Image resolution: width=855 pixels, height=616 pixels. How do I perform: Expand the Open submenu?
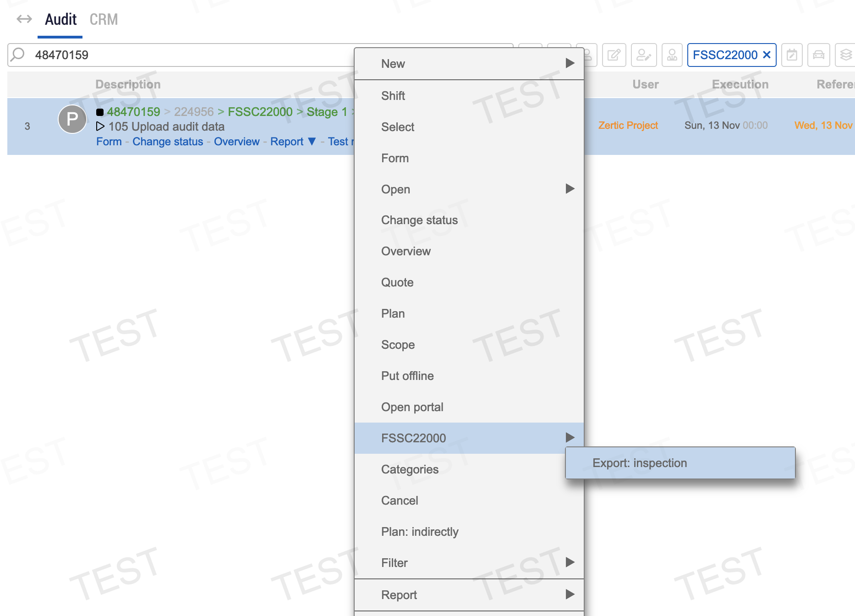tap(570, 189)
